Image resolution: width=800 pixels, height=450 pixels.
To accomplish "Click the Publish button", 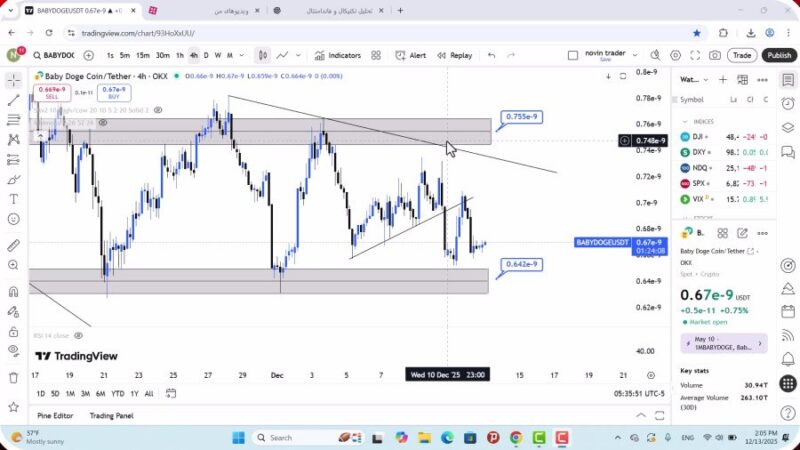I will pos(779,55).
